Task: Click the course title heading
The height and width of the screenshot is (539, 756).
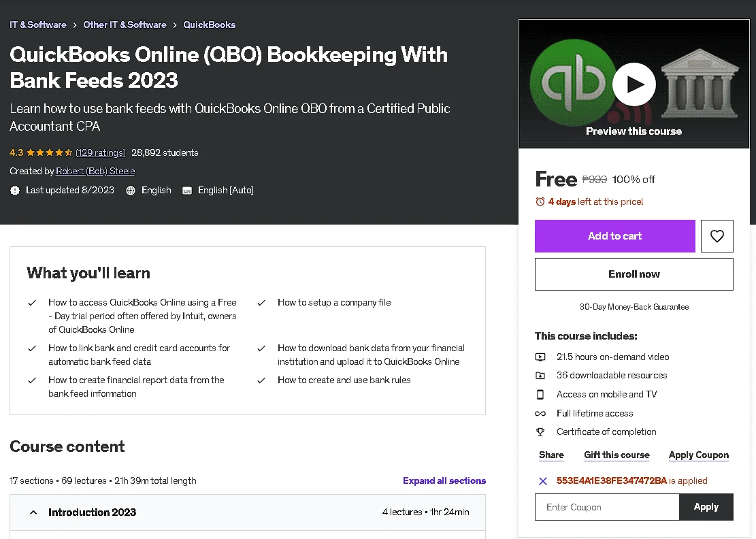Action: (229, 67)
